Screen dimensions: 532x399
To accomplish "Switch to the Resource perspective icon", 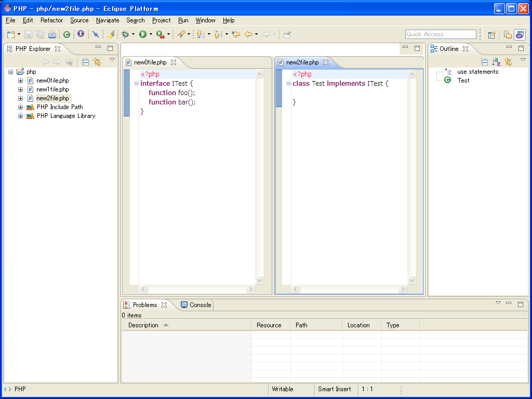I will [x=508, y=35].
